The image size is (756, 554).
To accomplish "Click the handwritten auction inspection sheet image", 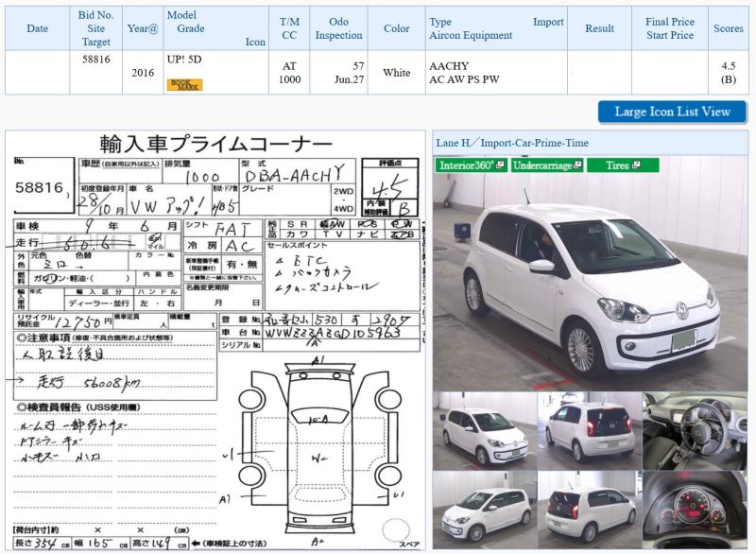I will pyautogui.click(x=215, y=340).
